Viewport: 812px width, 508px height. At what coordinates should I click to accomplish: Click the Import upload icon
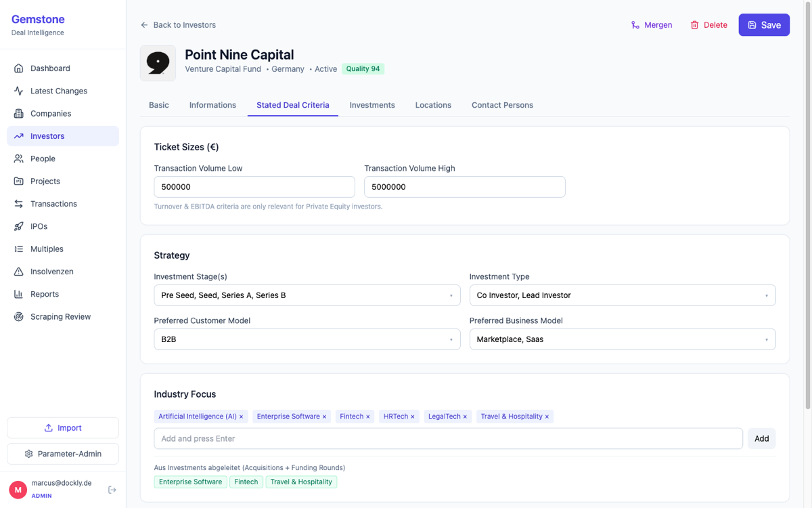click(x=48, y=428)
